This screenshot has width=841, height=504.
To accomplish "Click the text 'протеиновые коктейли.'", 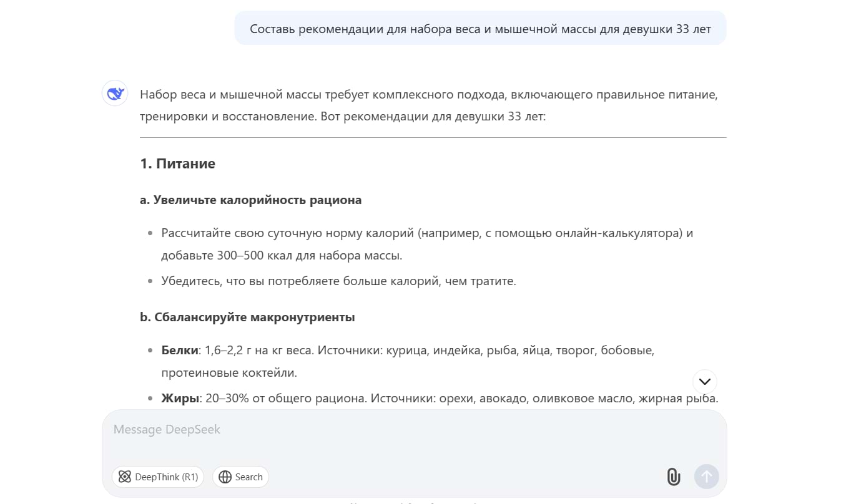I will [x=229, y=374].
